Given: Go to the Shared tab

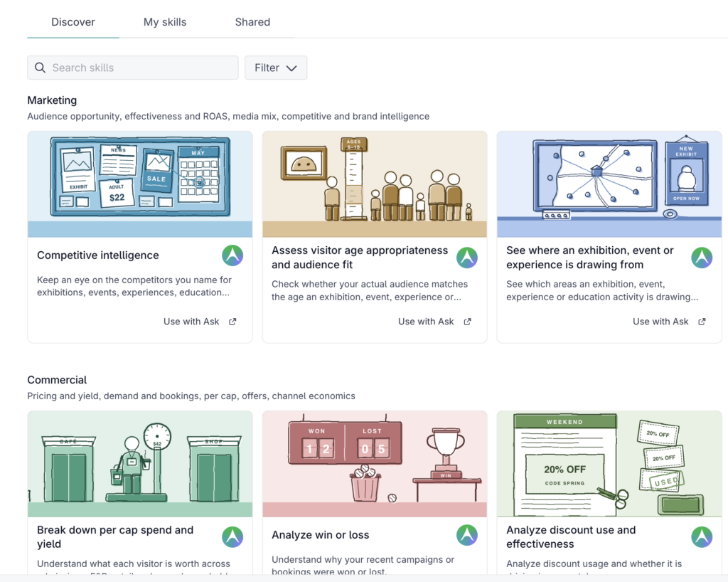Looking at the screenshot, I should 252,22.
